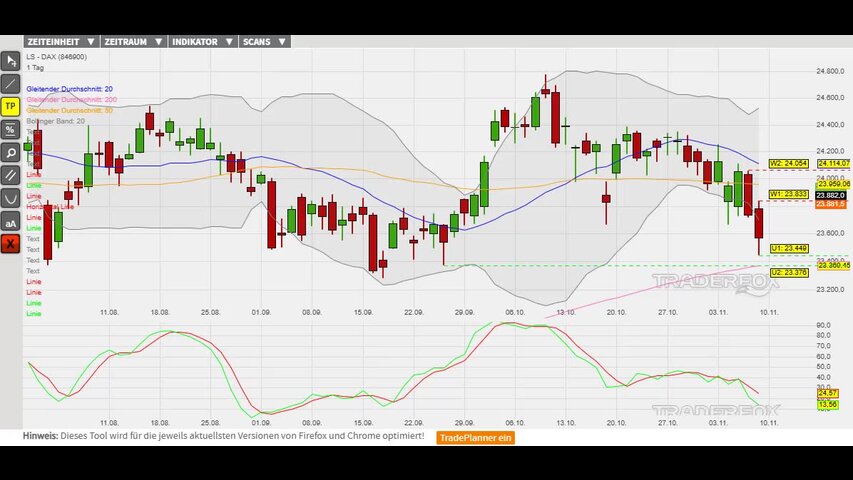
Task: Click the red X delete drawings icon
Action: tap(11, 243)
